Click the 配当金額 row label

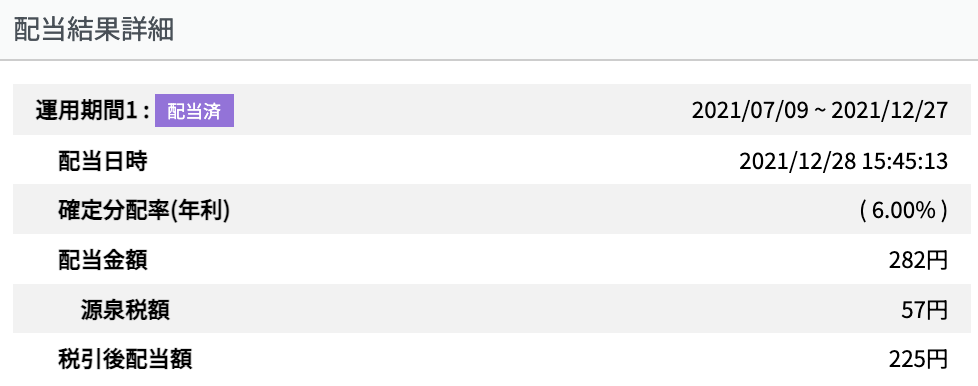[103, 260]
